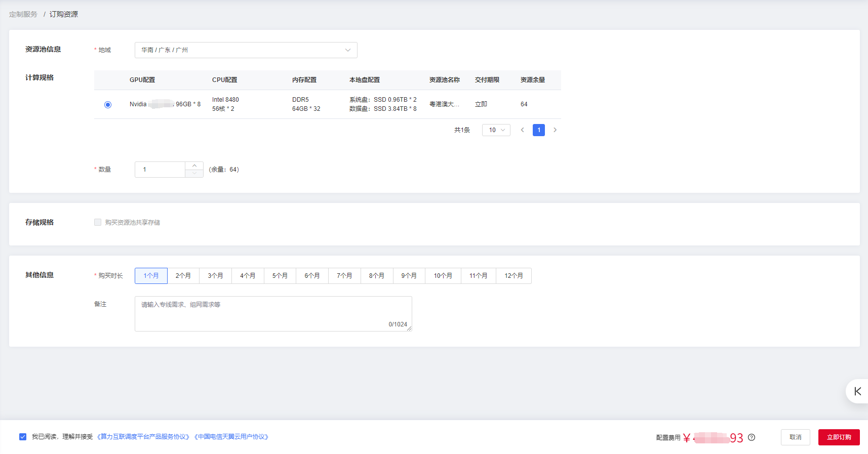
Task: Open the page size dropdown showing 10
Action: [496, 130]
